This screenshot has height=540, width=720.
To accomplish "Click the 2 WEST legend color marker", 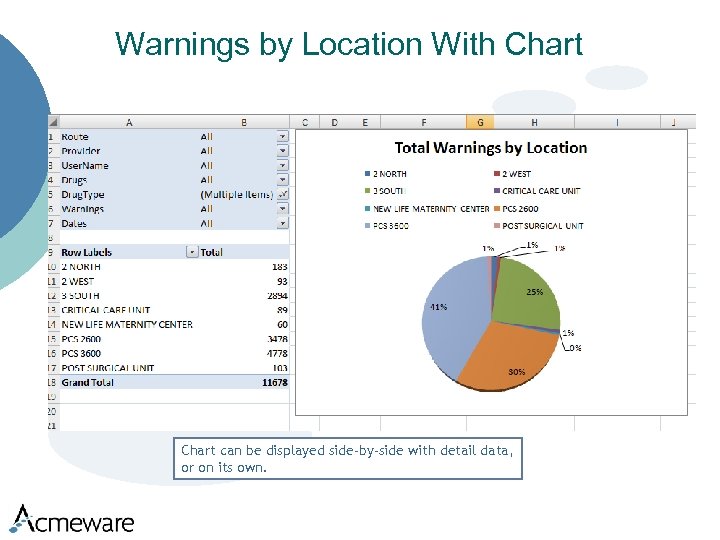I will click(497, 174).
